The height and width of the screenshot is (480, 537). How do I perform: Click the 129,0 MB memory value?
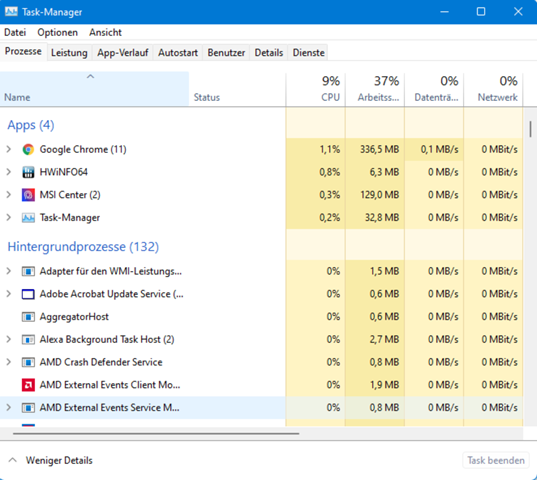tap(379, 195)
